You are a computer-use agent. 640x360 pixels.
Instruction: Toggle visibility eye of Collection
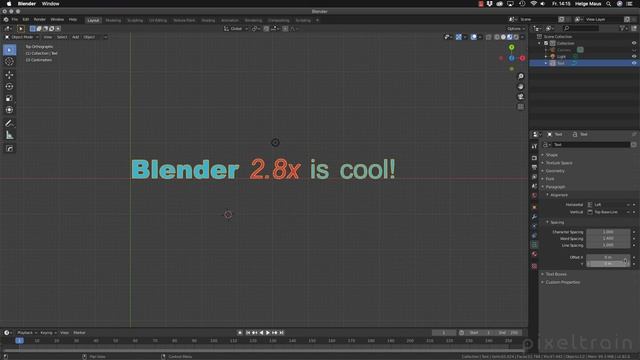click(634, 43)
